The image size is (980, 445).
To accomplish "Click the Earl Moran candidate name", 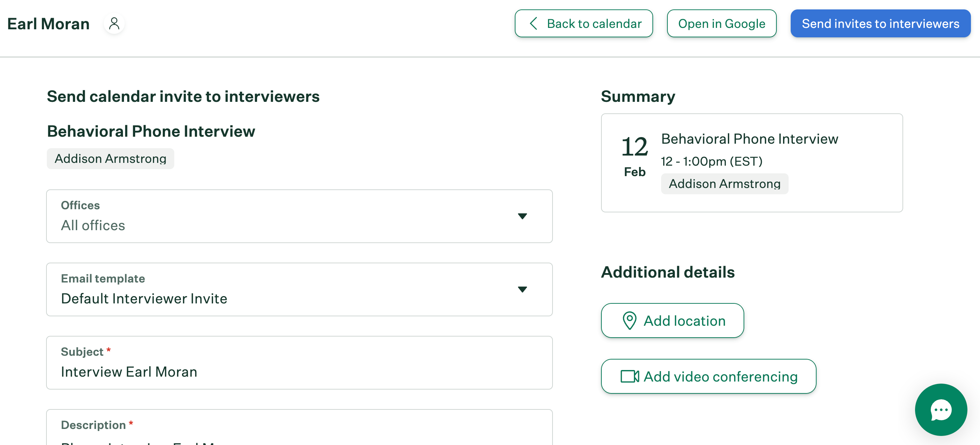I will 48,24.
